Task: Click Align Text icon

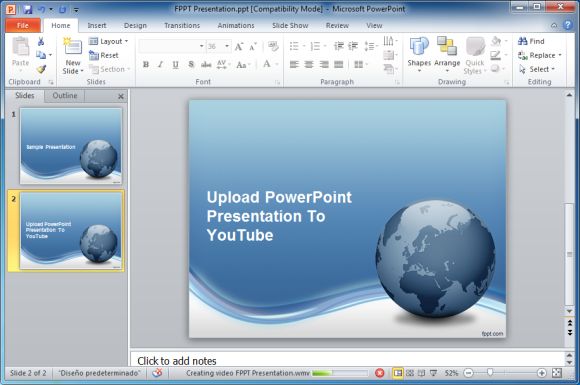Action: 388,55
